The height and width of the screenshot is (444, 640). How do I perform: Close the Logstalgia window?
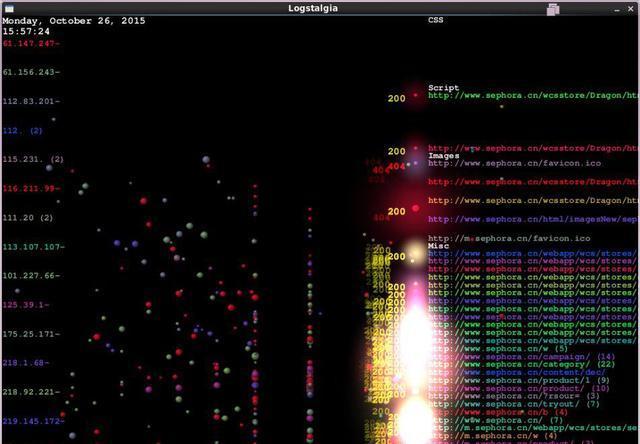(630, 9)
